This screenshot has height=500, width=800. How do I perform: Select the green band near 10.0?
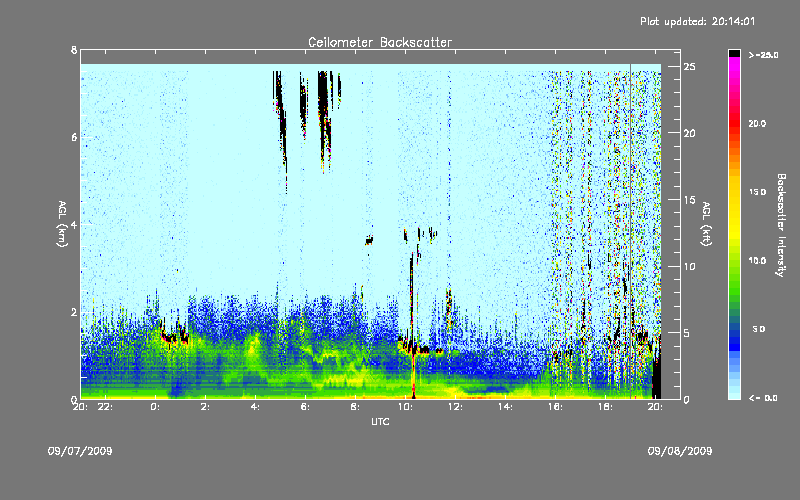pos(734,261)
